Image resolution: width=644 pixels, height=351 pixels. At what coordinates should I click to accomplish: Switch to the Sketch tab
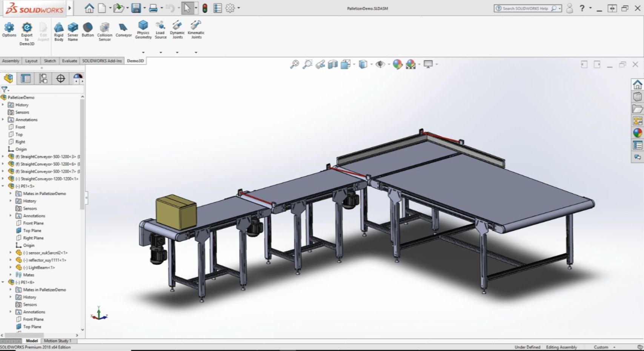[50, 61]
